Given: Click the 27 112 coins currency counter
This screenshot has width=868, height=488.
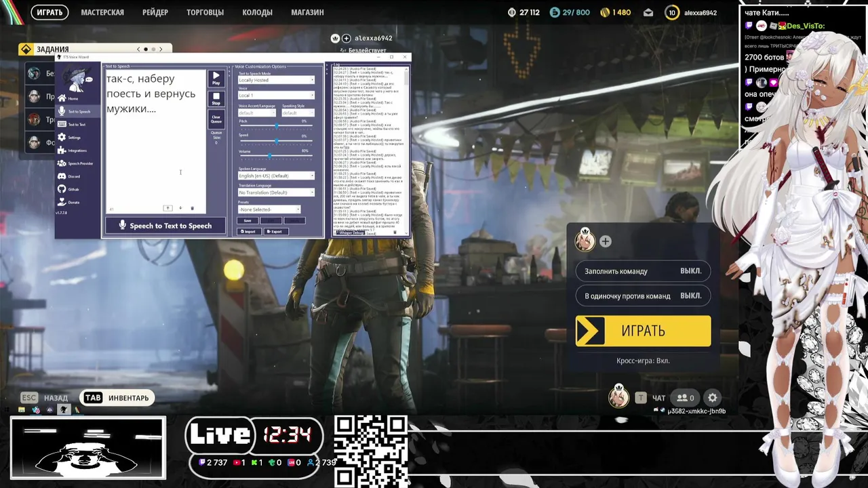Looking at the screenshot, I should (524, 12).
